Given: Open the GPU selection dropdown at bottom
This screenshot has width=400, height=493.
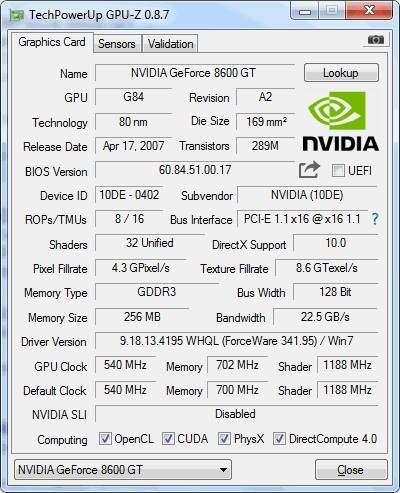Looking at the screenshot, I should (123, 470).
